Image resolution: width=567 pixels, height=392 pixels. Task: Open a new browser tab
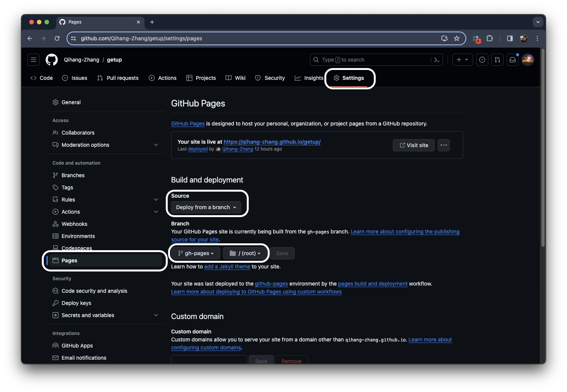click(152, 22)
